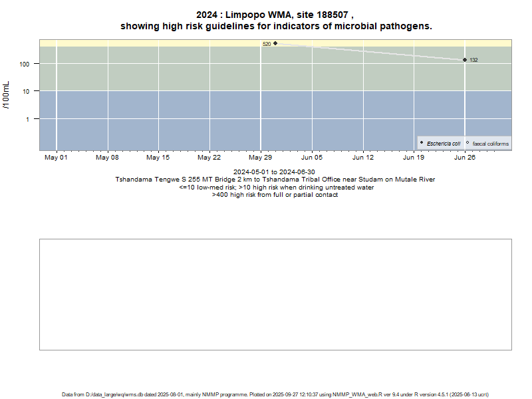Click the Jun 26 x-axis label

click(465, 158)
